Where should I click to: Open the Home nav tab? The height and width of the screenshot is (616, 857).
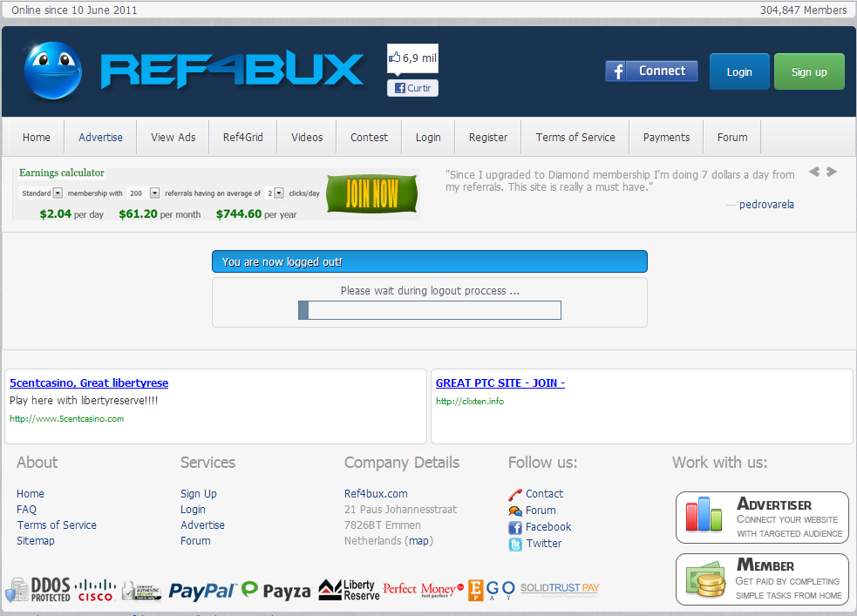coord(37,137)
